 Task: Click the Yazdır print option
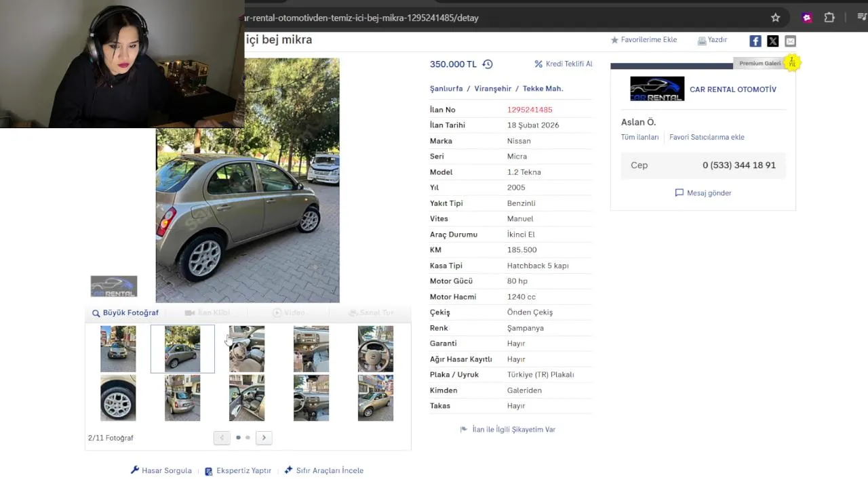[713, 40]
